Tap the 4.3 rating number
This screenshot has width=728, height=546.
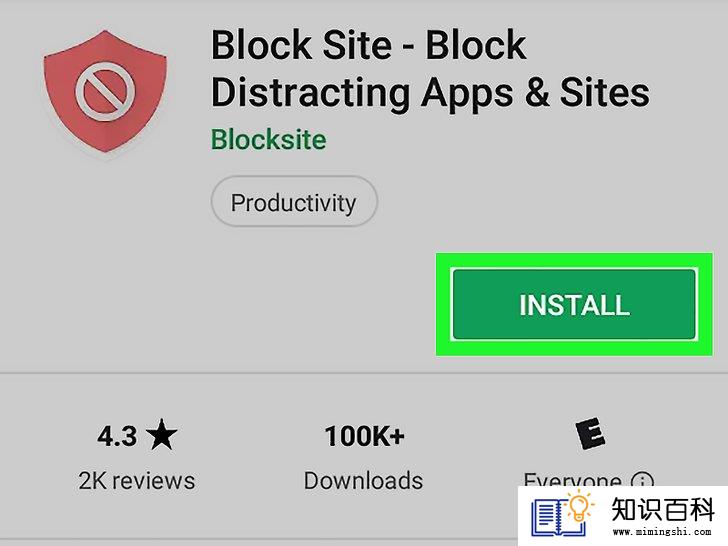point(117,436)
